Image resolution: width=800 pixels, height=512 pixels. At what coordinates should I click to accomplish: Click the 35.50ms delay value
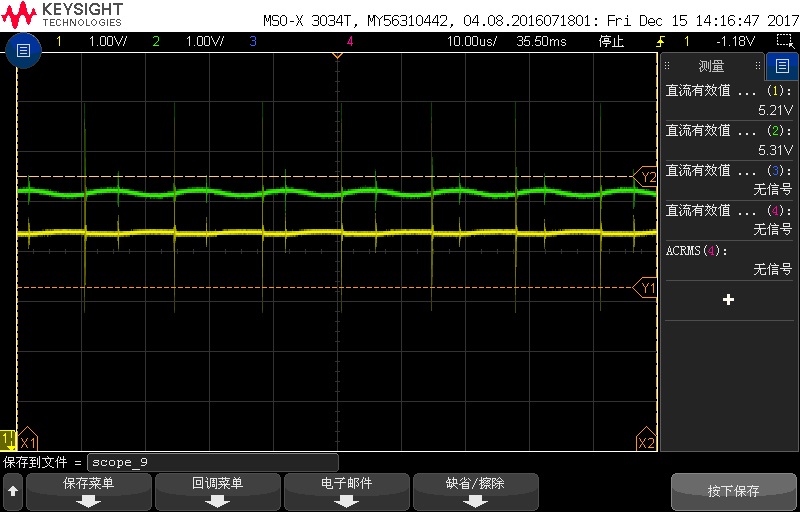541,41
